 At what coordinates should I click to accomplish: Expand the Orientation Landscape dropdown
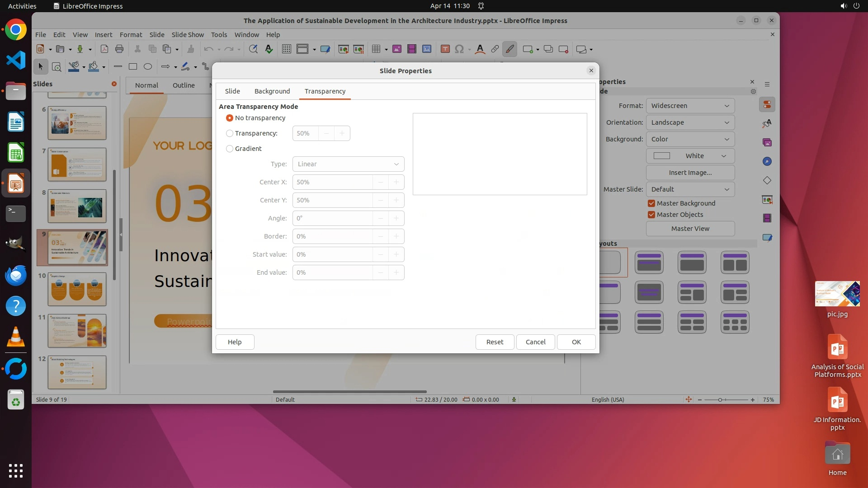pyautogui.click(x=690, y=122)
